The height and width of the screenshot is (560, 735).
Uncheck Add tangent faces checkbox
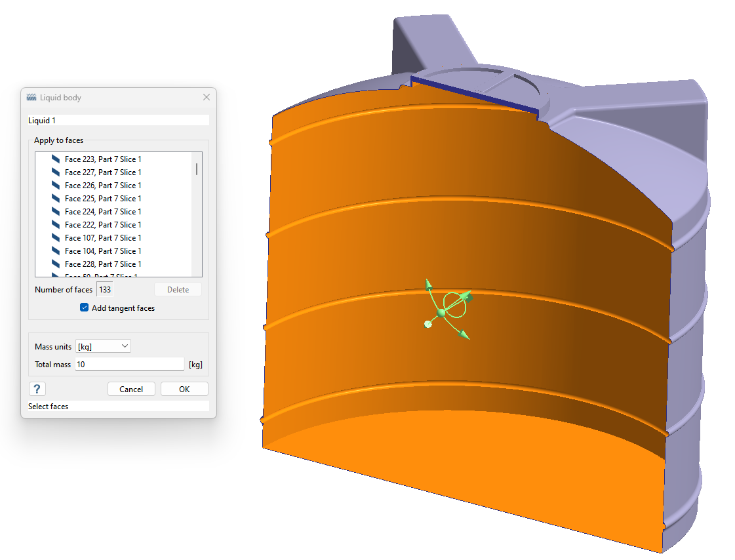(x=84, y=308)
